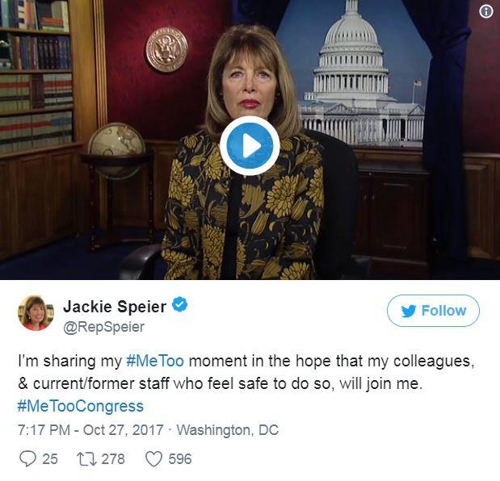Open the Jackie Speier display name link
The width and height of the screenshot is (500, 481).
click(115, 306)
